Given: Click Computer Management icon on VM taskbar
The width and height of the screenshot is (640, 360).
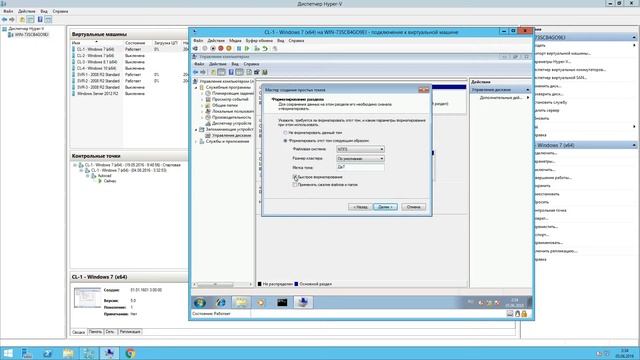Looking at the screenshot, I should click(x=303, y=302).
